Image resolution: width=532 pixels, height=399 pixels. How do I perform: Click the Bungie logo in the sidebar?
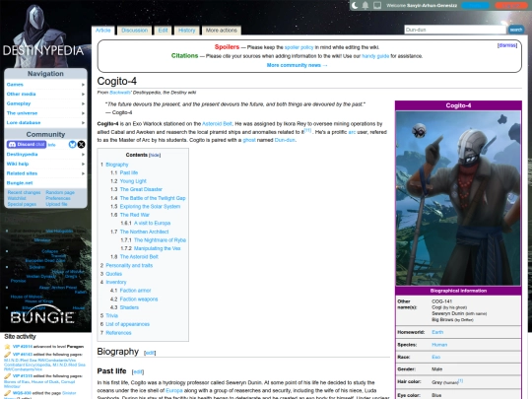pos(42,315)
